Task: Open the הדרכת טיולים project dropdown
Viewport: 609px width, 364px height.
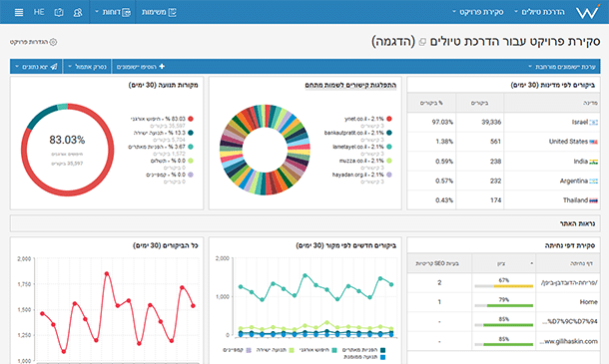Action: tap(539, 12)
